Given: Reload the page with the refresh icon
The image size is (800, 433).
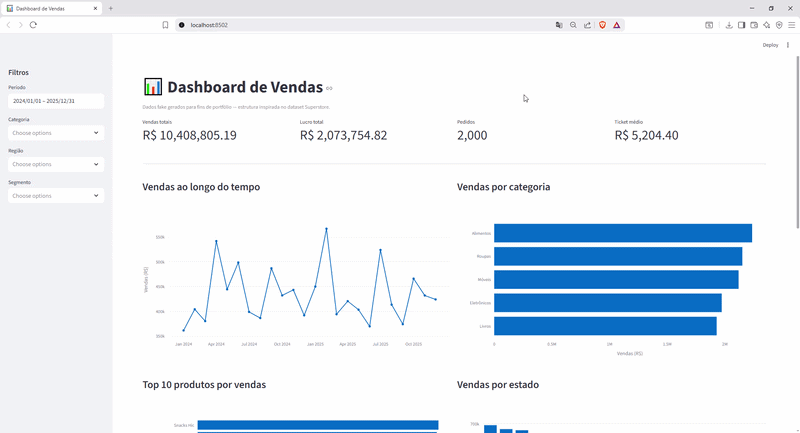Looking at the screenshot, I should pyautogui.click(x=33, y=25).
